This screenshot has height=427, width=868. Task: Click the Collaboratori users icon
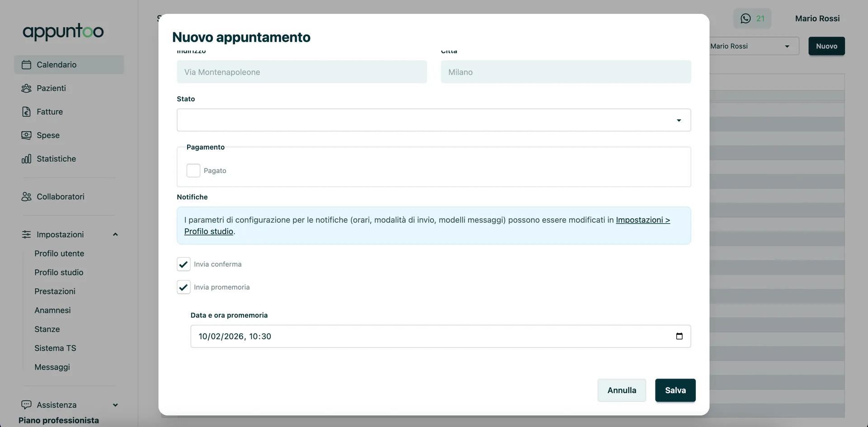27,197
